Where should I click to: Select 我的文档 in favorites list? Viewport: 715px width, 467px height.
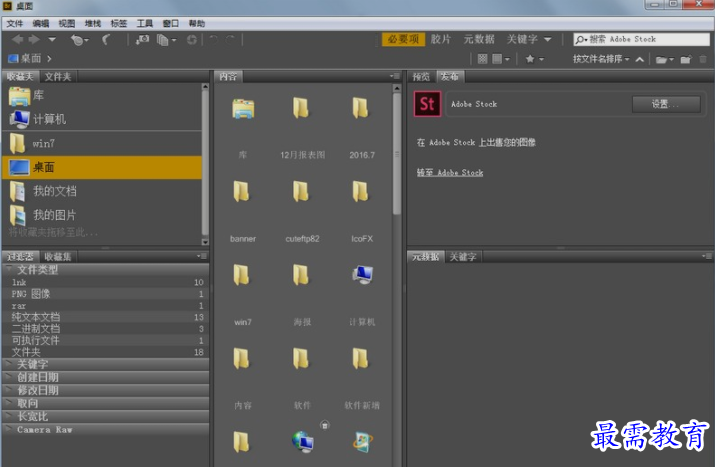click(x=102, y=191)
